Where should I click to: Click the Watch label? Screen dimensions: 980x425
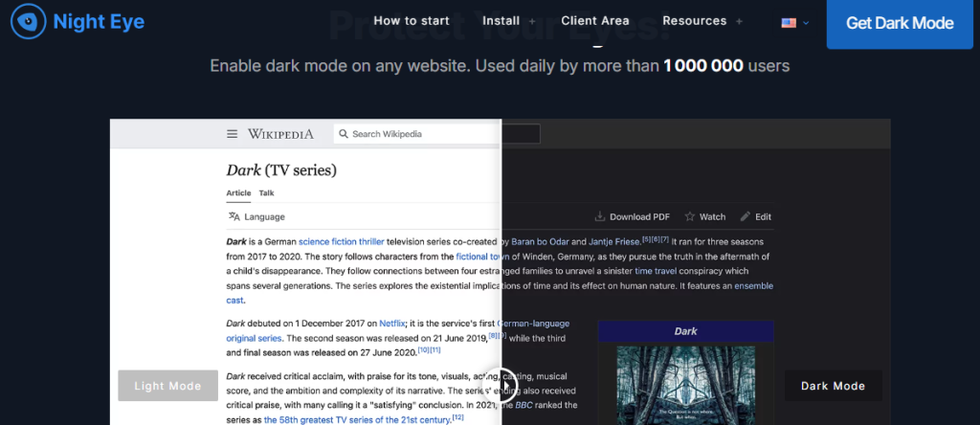click(712, 217)
